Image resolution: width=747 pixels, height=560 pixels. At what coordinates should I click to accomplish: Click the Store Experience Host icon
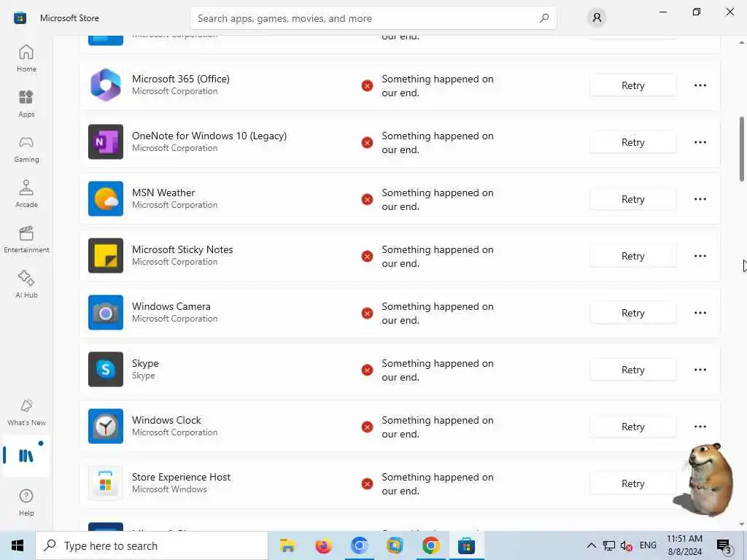pos(106,483)
